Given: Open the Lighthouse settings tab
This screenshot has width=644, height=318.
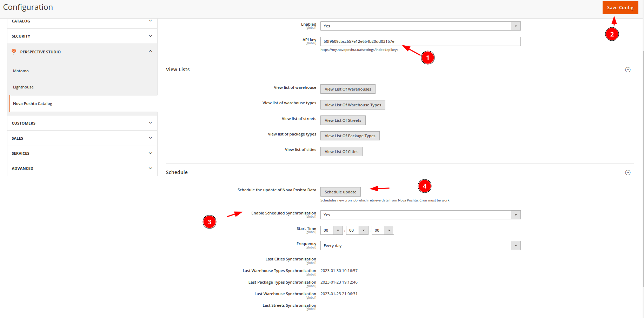Looking at the screenshot, I should tap(23, 87).
